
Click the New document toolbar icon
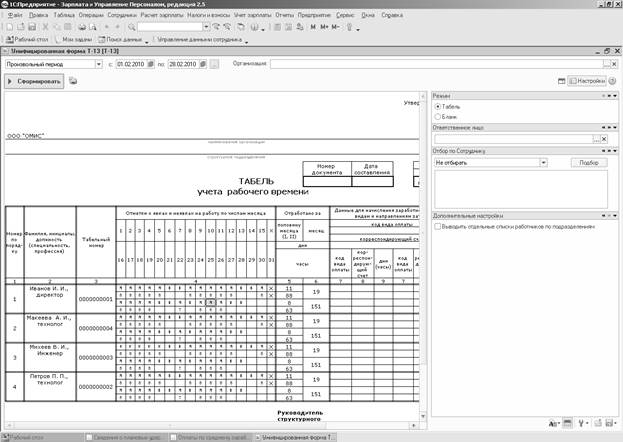(10, 27)
